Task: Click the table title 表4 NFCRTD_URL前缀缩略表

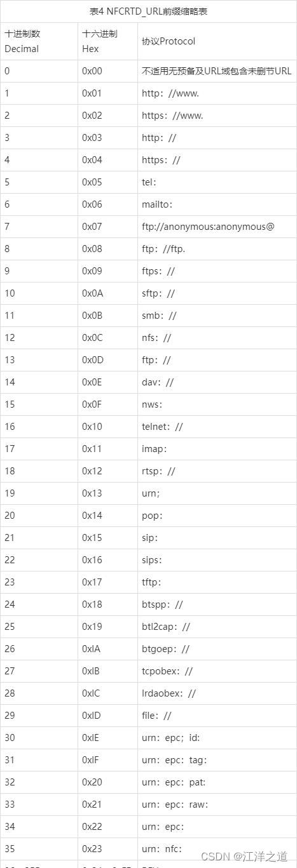Action: pyautogui.click(x=148, y=11)
